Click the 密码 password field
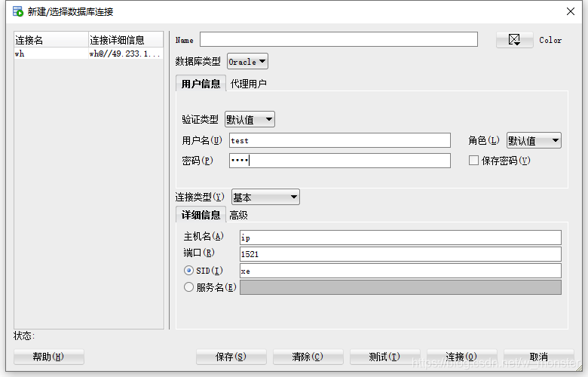The height and width of the screenshot is (377, 588). [x=340, y=161]
